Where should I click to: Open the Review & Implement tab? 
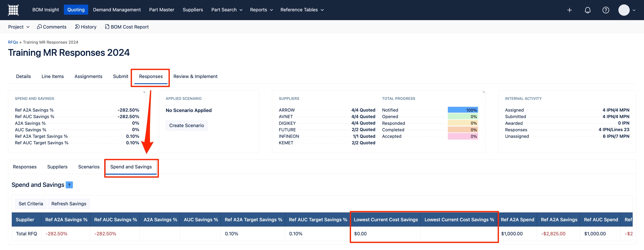pos(195,76)
